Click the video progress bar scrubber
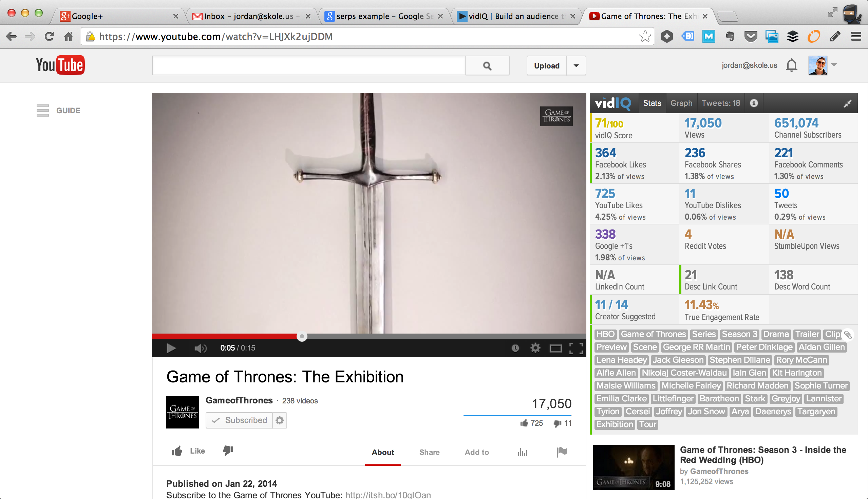Image resolution: width=868 pixels, height=499 pixels. (x=302, y=337)
